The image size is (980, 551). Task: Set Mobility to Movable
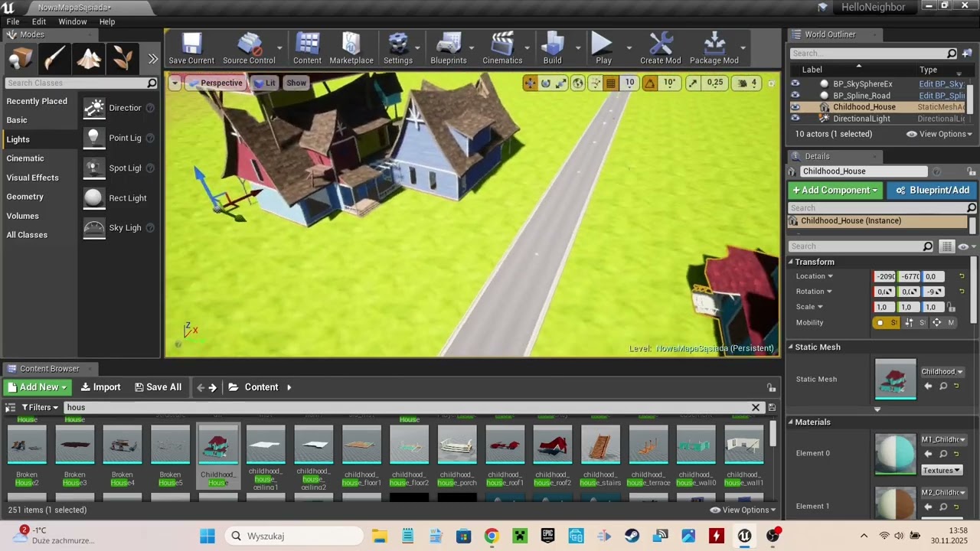coord(943,322)
